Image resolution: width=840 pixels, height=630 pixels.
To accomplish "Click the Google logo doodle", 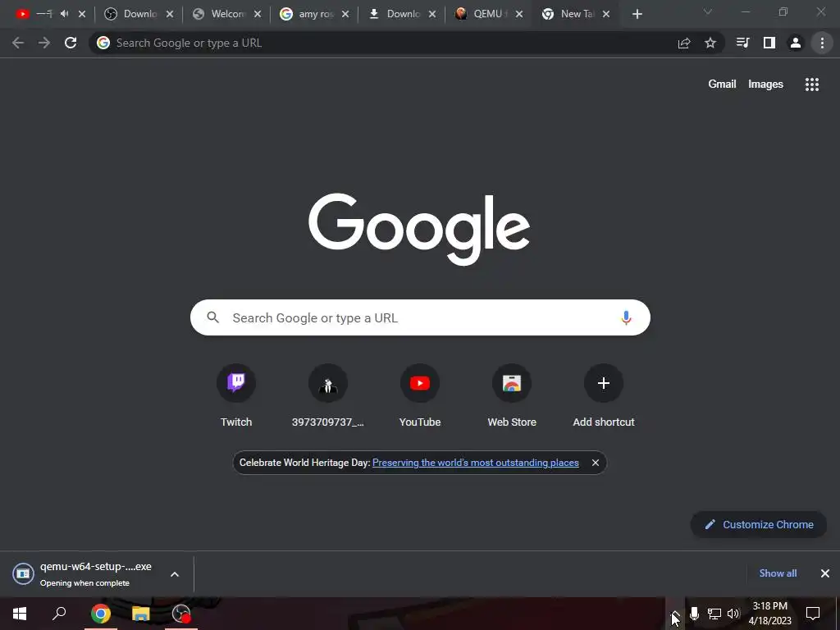I will tap(419, 230).
